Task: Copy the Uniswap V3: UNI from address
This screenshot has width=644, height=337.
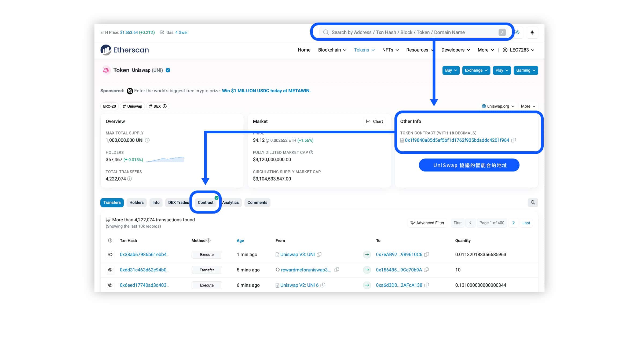Action: tap(319, 254)
